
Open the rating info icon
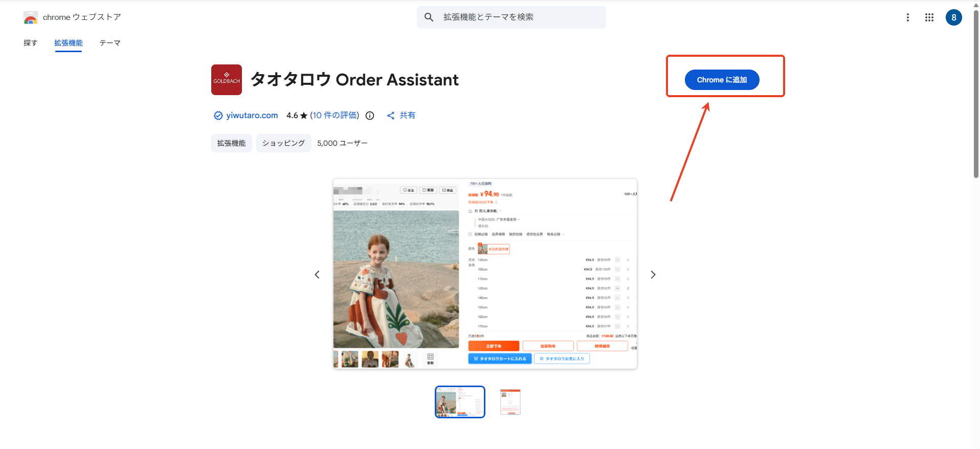[370, 116]
